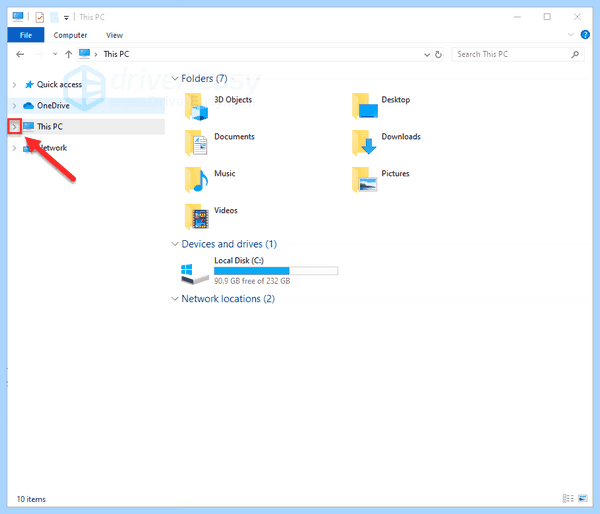
Task: Open the recent locations dropdown
Action: (55, 54)
